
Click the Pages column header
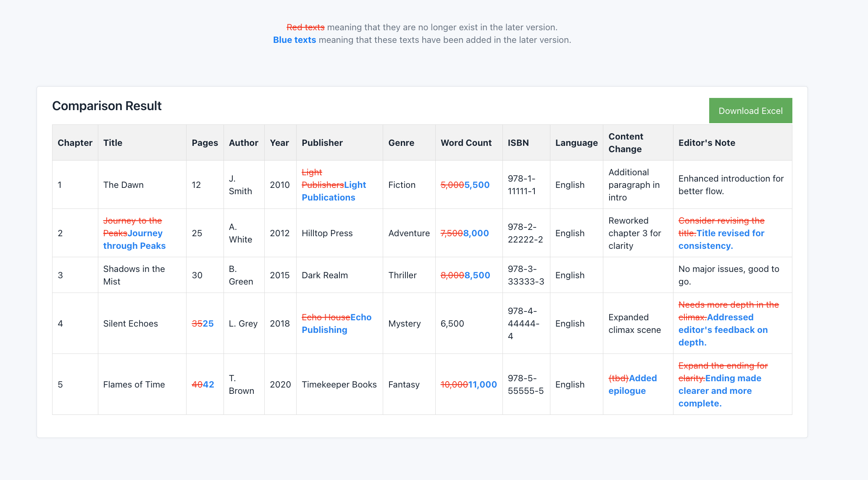205,142
